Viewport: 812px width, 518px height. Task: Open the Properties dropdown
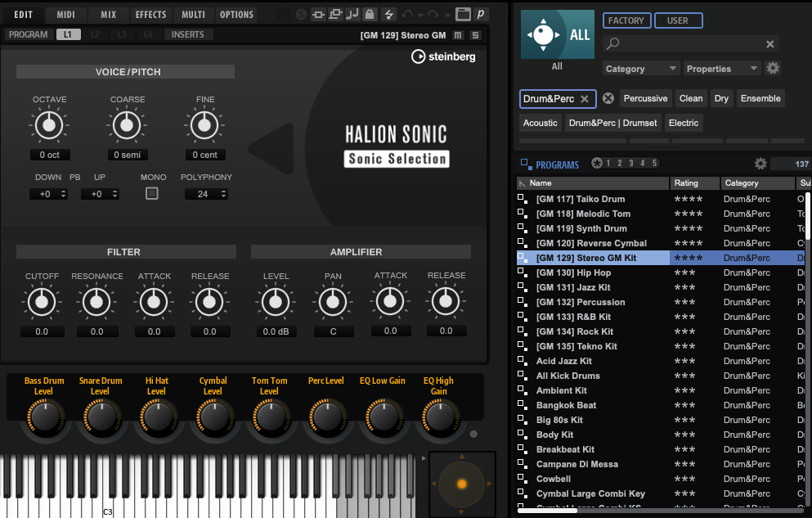click(x=721, y=69)
